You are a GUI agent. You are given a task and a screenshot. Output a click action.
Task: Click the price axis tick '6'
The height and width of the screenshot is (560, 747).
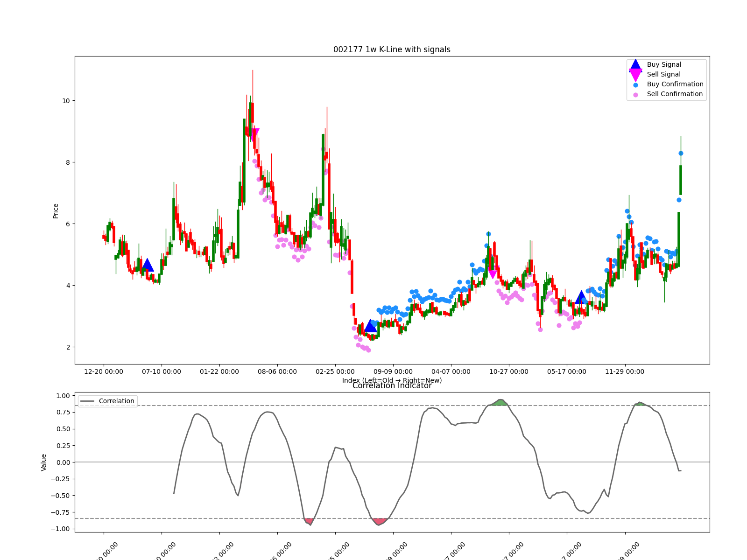(68, 224)
